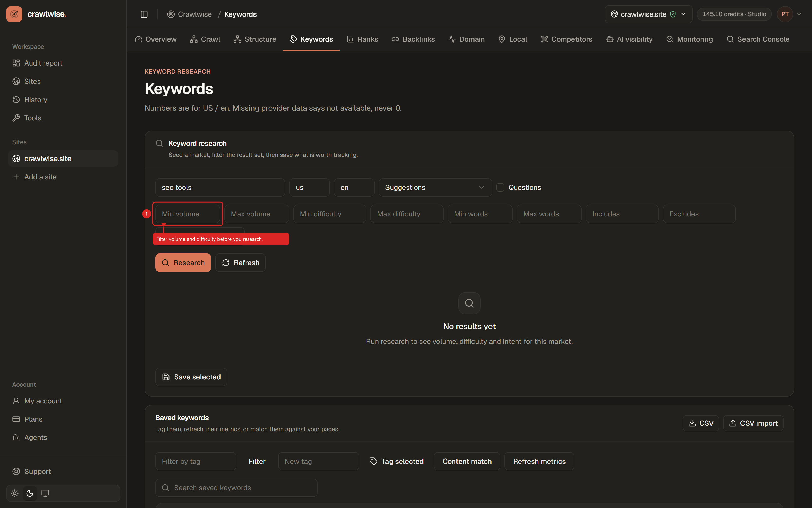Enable the Questions checkbox
The height and width of the screenshot is (508, 812).
coord(500,187)
